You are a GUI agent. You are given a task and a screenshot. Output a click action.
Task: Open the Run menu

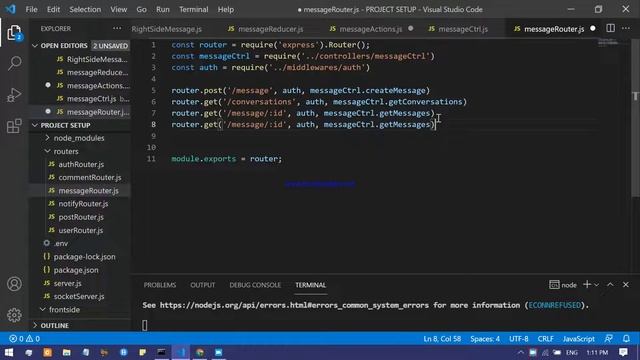pos(162,9)
